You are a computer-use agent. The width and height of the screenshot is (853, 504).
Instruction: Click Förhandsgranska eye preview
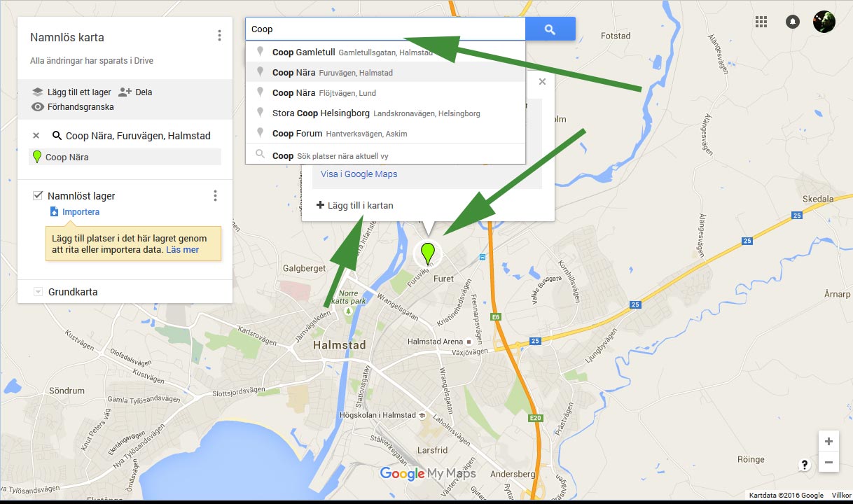[x=73, y=107]
